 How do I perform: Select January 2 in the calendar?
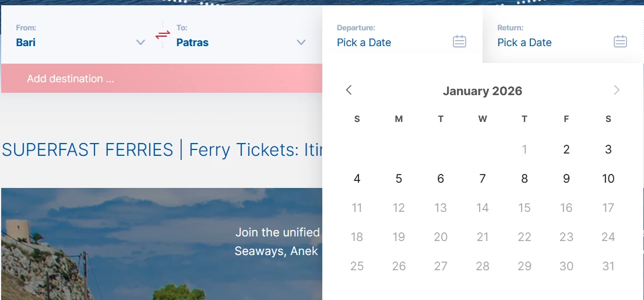566,149
